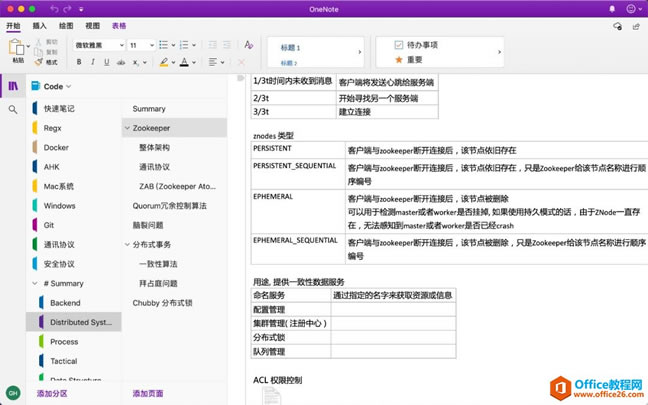
Task: Apply the 标题 1 style
Action: (x=290, y=48)
